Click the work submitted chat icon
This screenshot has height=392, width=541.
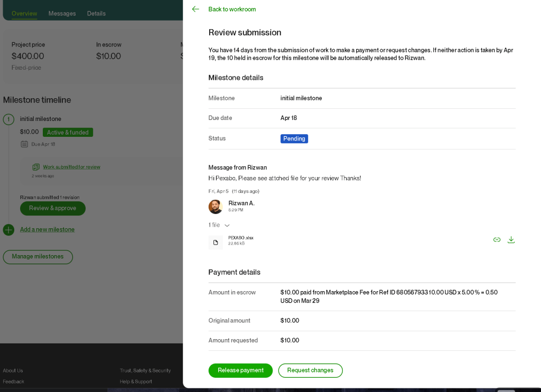(x=36, y=167)
